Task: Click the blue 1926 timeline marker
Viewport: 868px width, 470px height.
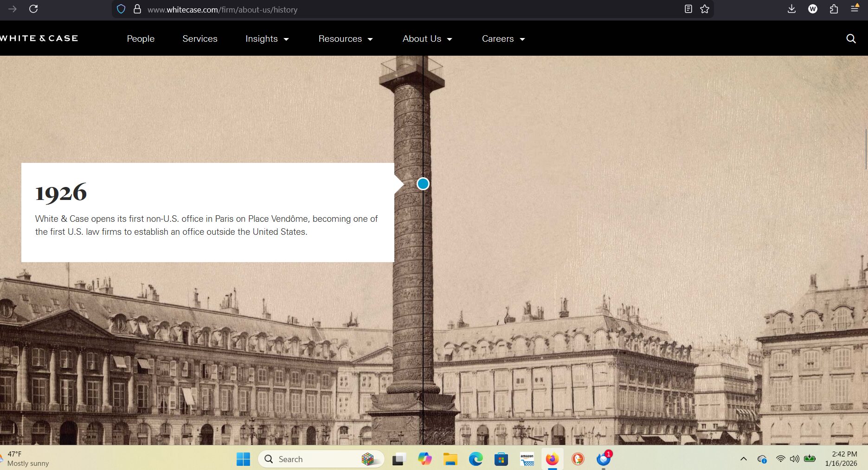Action: click(423, 184)
